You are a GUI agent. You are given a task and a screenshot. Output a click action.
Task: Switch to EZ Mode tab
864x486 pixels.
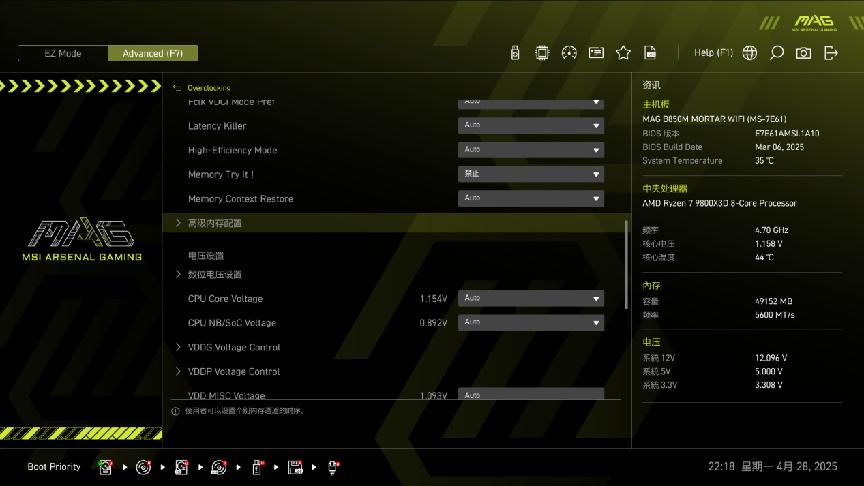pyautogui.click(x=63, y=53)
